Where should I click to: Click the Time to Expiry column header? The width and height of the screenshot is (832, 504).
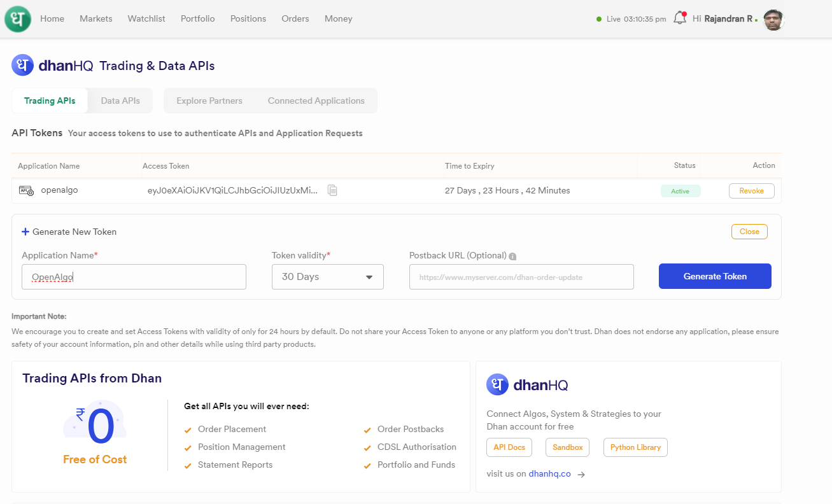click(470, 166)
